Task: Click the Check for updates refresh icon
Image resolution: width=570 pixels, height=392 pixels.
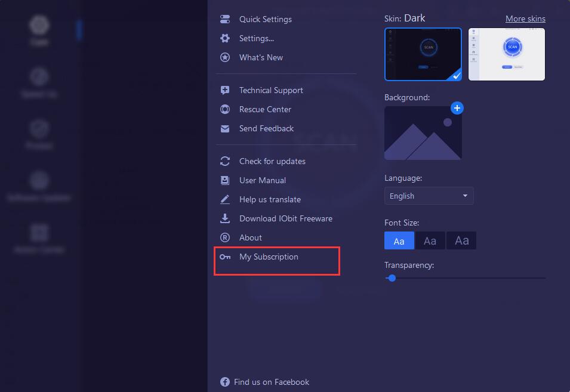Action: click(225, 161)
